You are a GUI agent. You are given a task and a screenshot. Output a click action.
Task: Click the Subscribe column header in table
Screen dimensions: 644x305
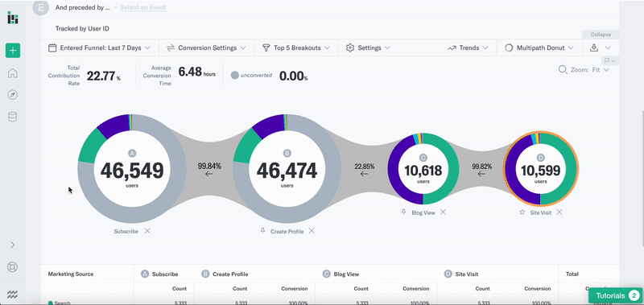159,274
